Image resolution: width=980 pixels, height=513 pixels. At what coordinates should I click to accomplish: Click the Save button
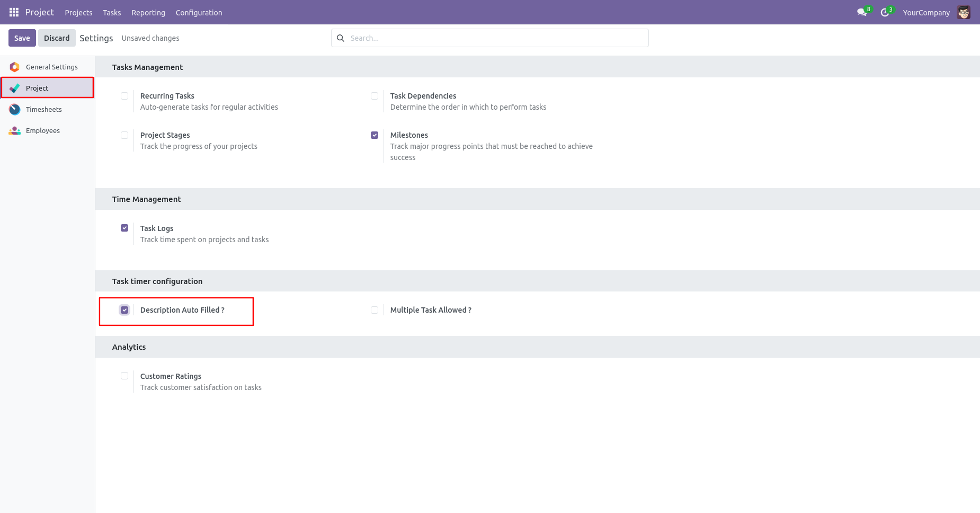coord(22,38)
